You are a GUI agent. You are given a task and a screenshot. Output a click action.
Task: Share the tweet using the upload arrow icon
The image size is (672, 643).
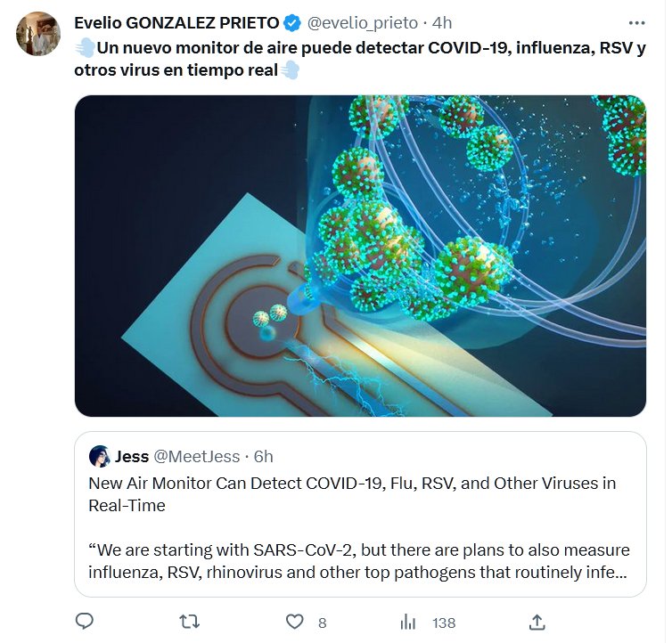(537, 622)
